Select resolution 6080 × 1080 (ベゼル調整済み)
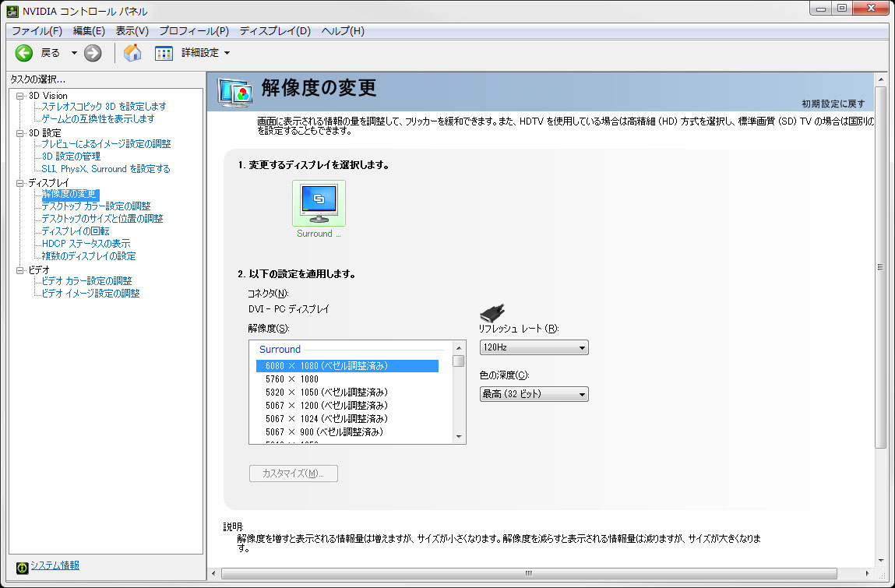The image size is (895, 588). [x=347, y=366]
